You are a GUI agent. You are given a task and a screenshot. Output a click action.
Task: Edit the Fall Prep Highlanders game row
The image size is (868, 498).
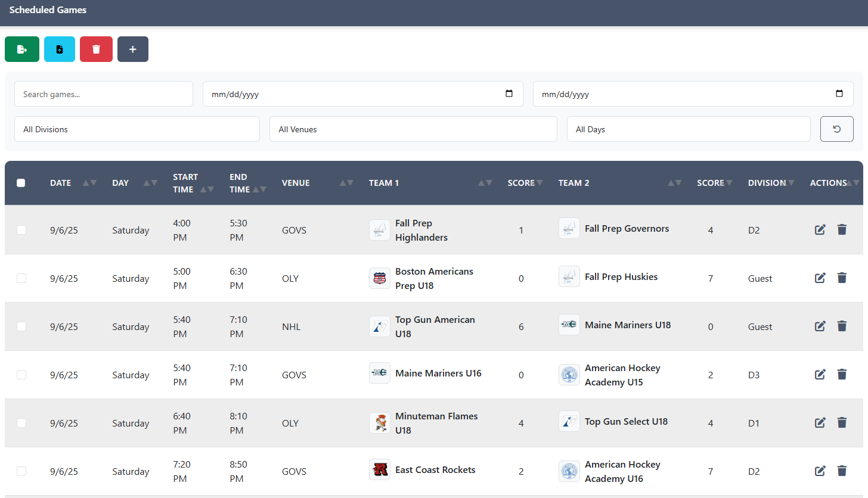pos(820,230)
